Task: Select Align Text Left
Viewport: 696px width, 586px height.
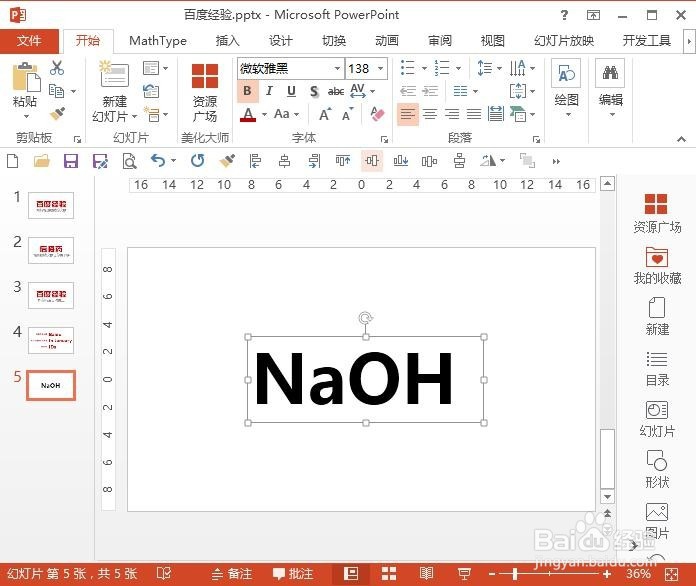Action: (x=407, y=114)
